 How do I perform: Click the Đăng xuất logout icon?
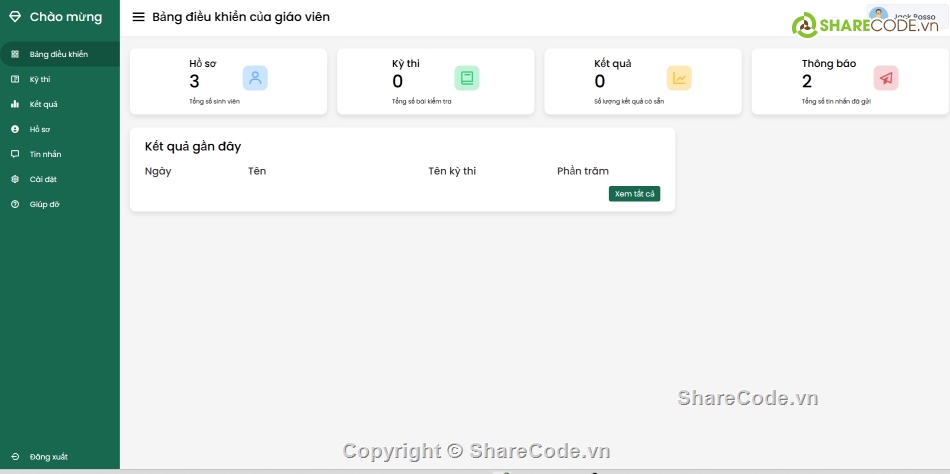[x=15, y=457]
